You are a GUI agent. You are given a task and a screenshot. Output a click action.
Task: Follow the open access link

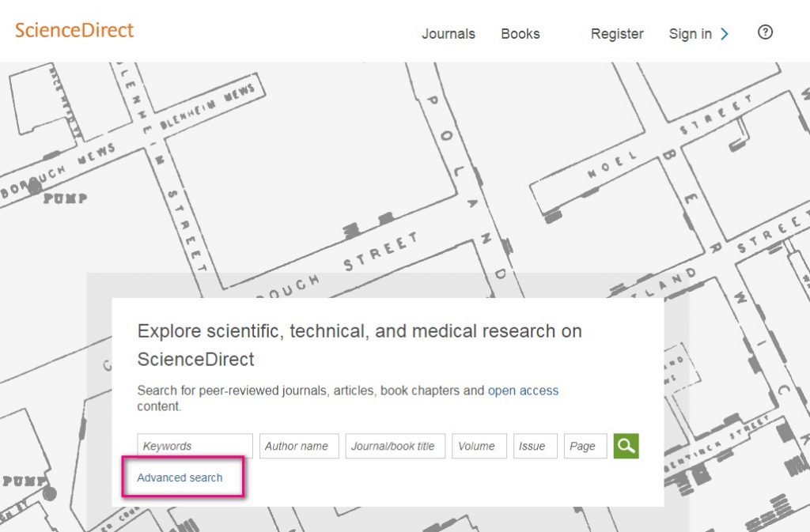click(x=523, y=391)
